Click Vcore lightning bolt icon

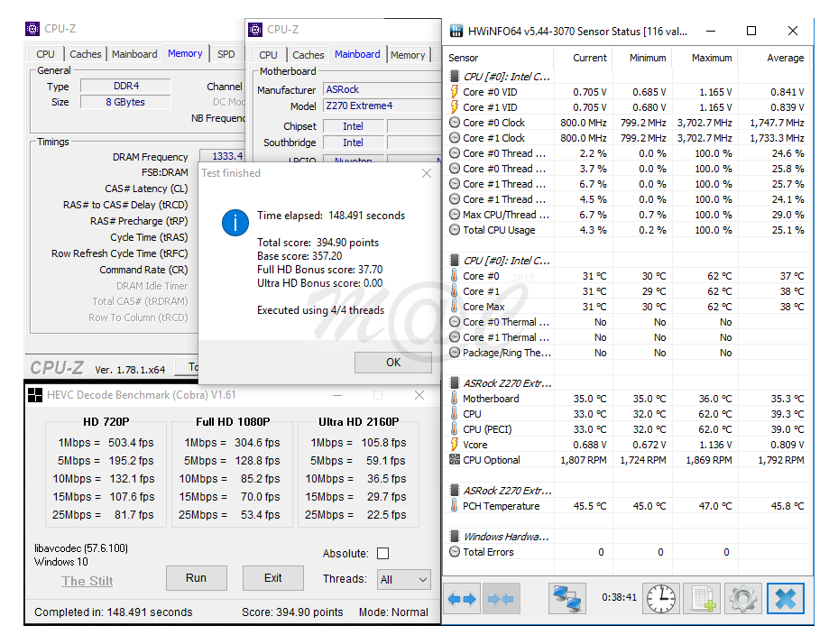point(455,445)
